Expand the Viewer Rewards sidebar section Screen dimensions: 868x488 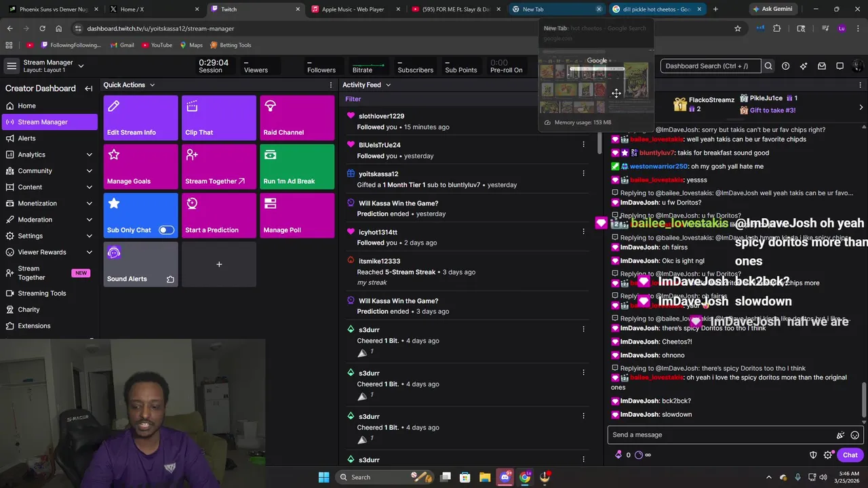[x=90, y=252]
